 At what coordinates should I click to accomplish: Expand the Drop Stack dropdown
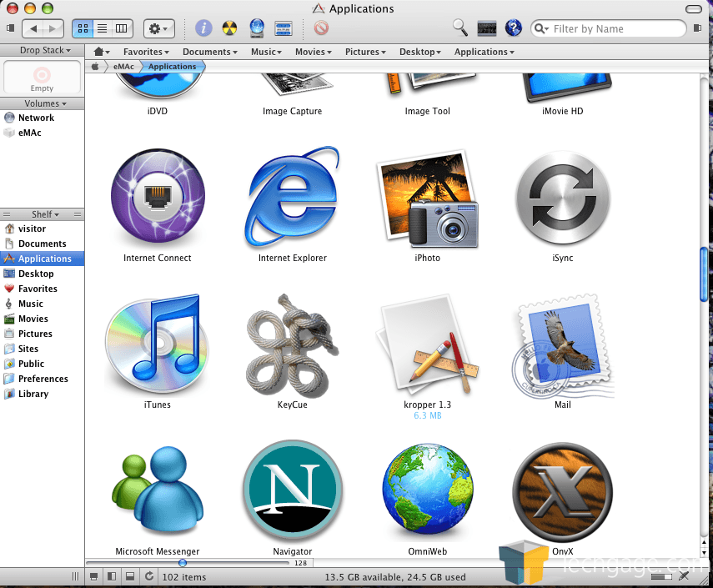click(45, 50)
